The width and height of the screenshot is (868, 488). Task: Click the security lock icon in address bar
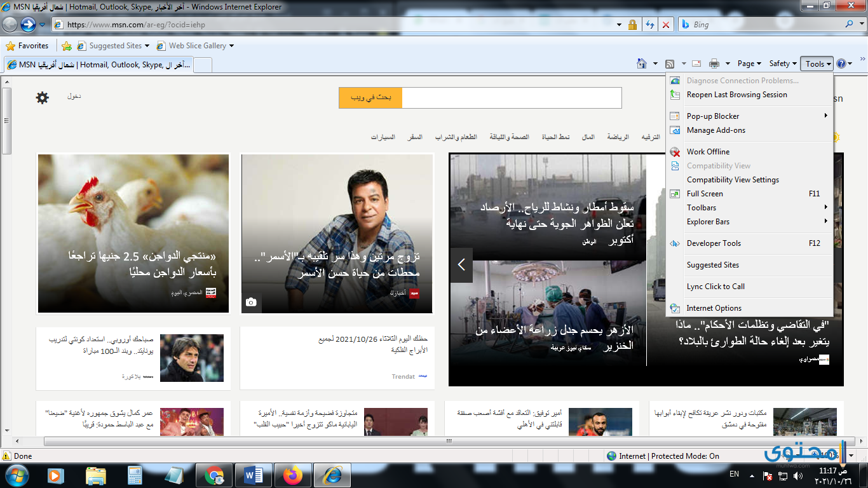click(x=632, y=25)
